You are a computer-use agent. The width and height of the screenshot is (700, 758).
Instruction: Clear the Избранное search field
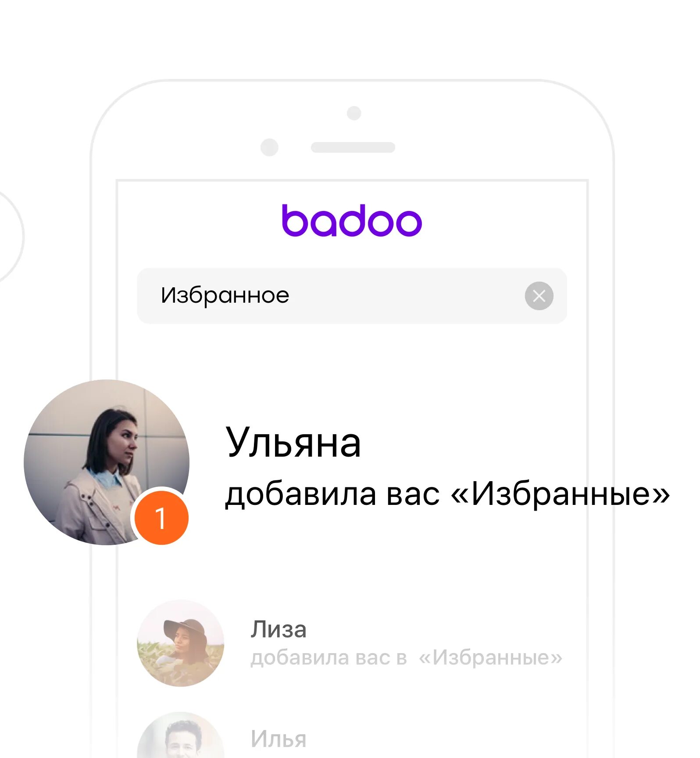click(x=539, y=296)
